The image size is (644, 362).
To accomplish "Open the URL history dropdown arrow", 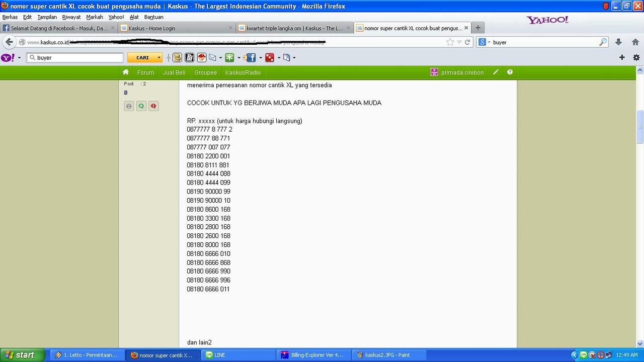I will (x=459, y=42).
